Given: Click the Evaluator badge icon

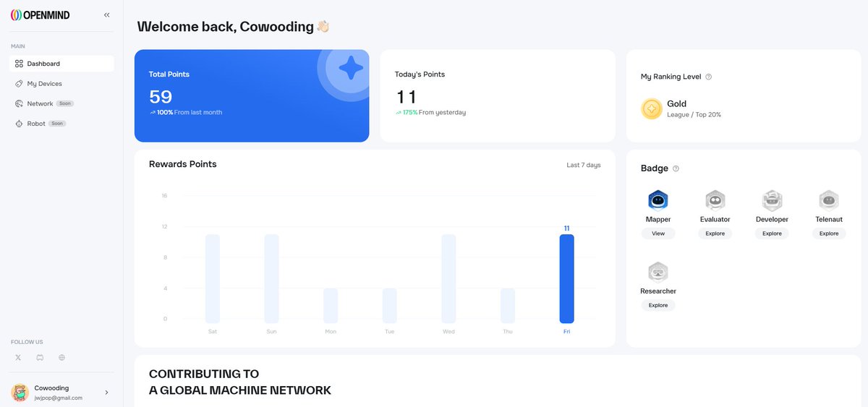Looking at the screenshot, I should coord(715,200).
